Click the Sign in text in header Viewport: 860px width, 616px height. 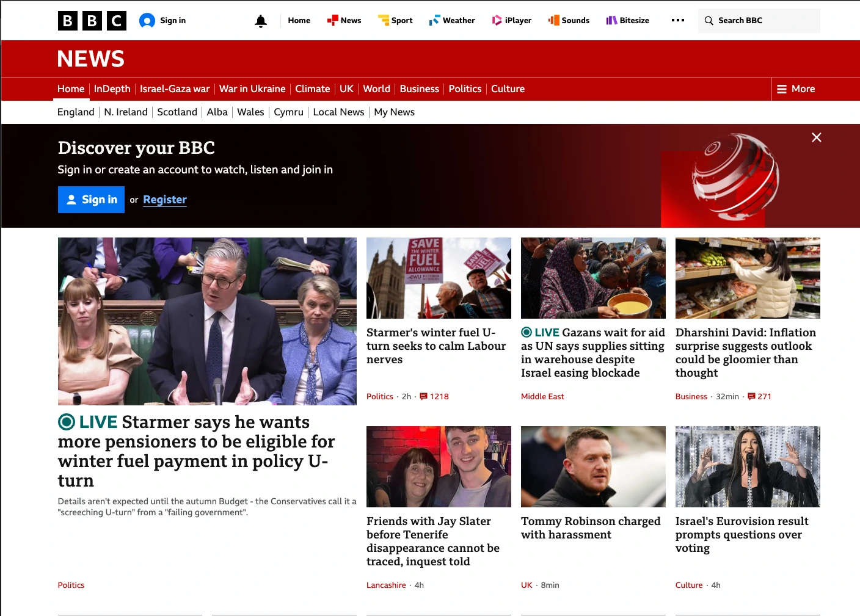click(x=173, y=21)
